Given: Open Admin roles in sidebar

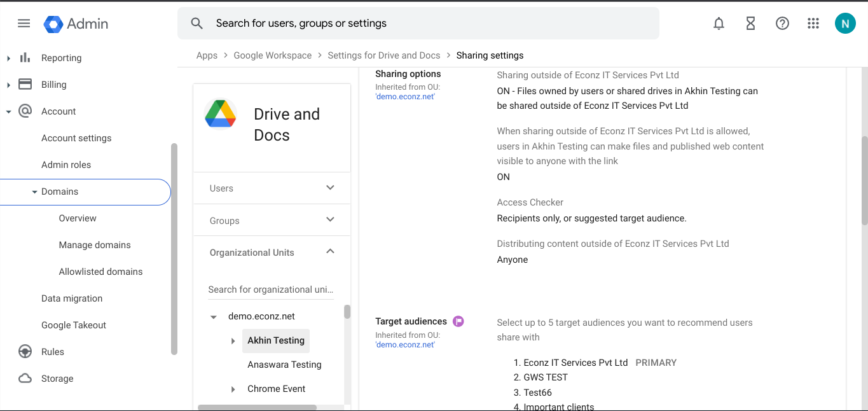Looking at the screenshot, I should click(66, 165).
